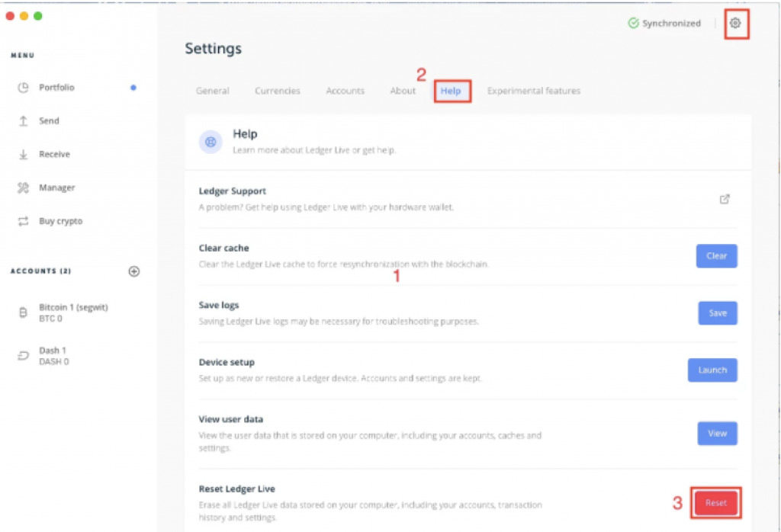Click the Clear cache button

click(x=717, y=256)
